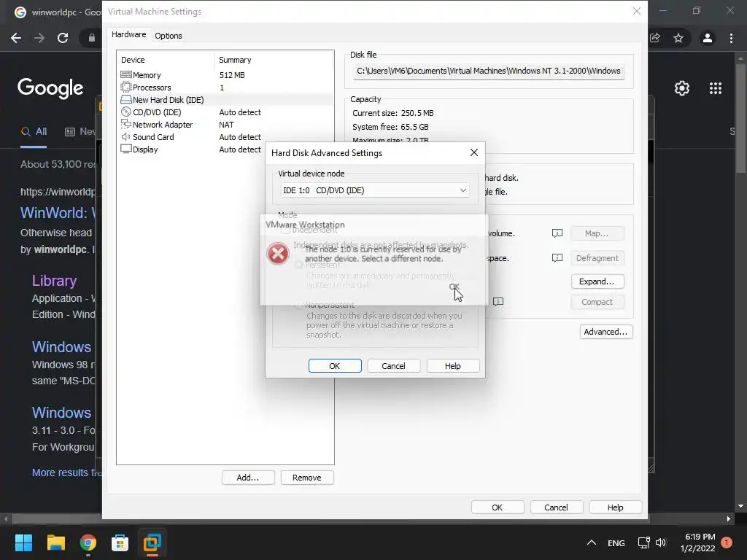Select the Memory '512 MB' summary text
The width and height of the screenshot is (747, 560).
(232, 75)
